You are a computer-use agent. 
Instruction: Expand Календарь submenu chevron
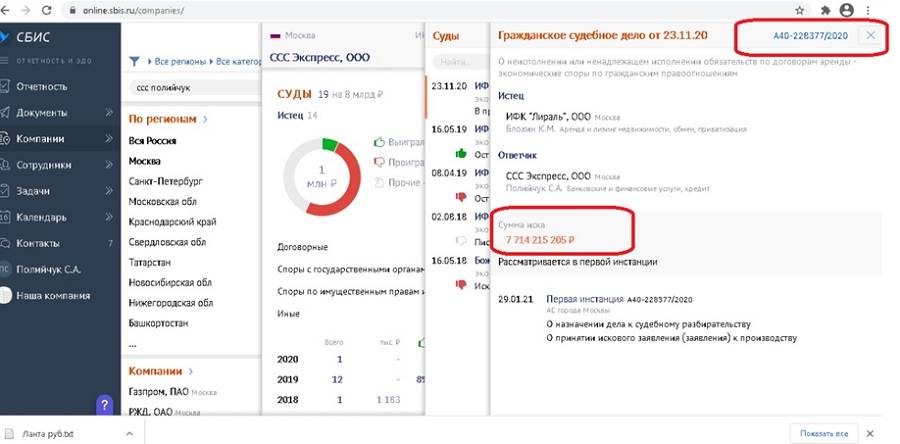[x=109, y=217]
